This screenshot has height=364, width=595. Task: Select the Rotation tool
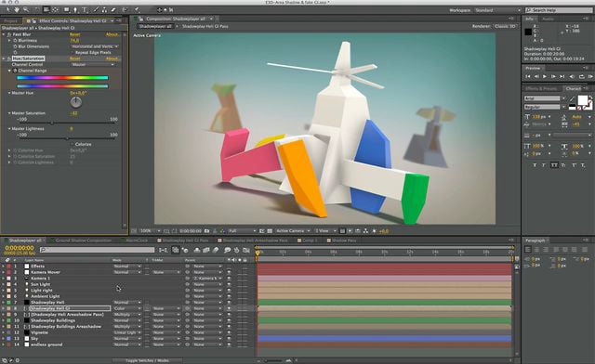pyautogui.click(x=37, y=9)
